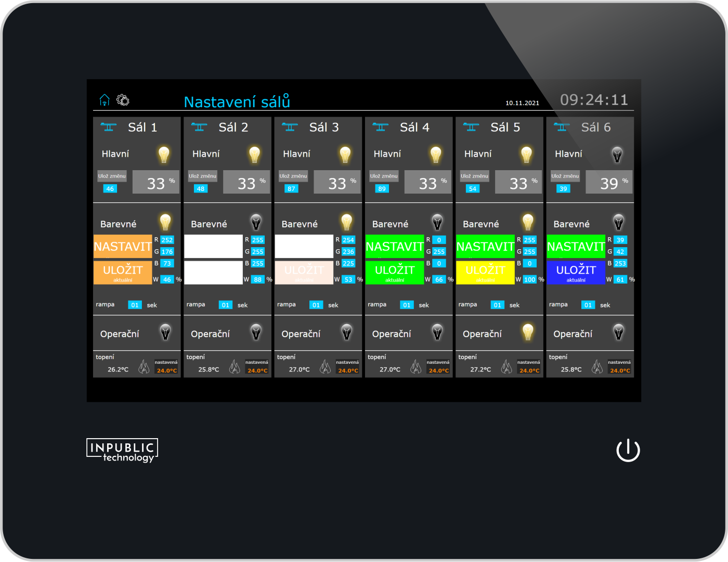
Task: Open settings via the gear icon
Action: (123, 100)
